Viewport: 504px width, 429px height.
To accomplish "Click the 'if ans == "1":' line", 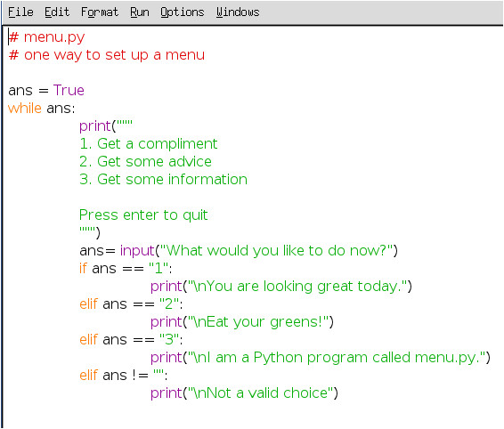I will tap(126, 268).
